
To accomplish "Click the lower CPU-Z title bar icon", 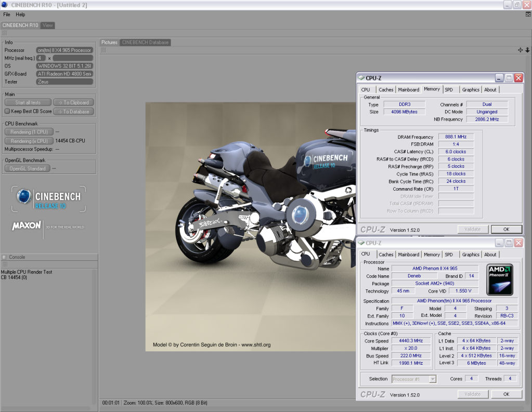I will [x=361, y=243].
